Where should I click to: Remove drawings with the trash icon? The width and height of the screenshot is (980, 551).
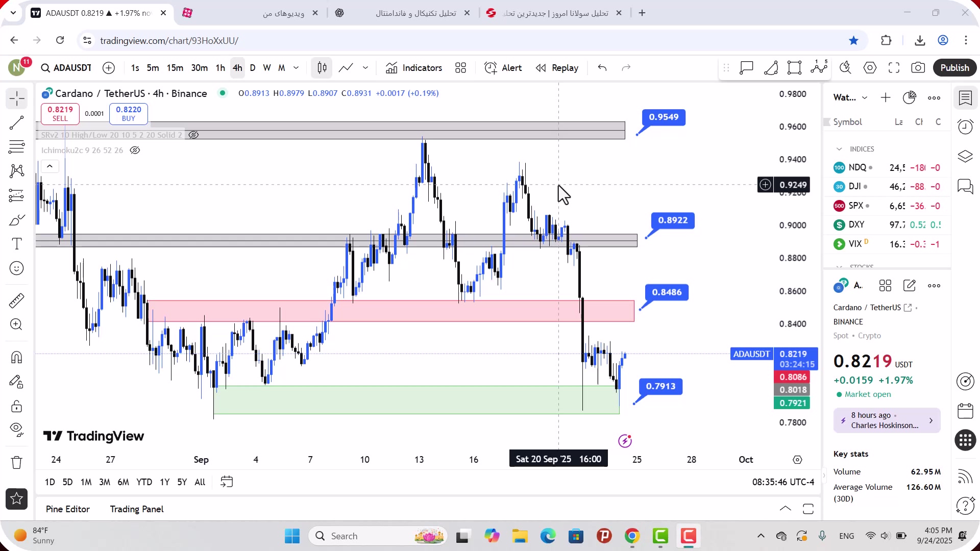(x=16, y=462)
